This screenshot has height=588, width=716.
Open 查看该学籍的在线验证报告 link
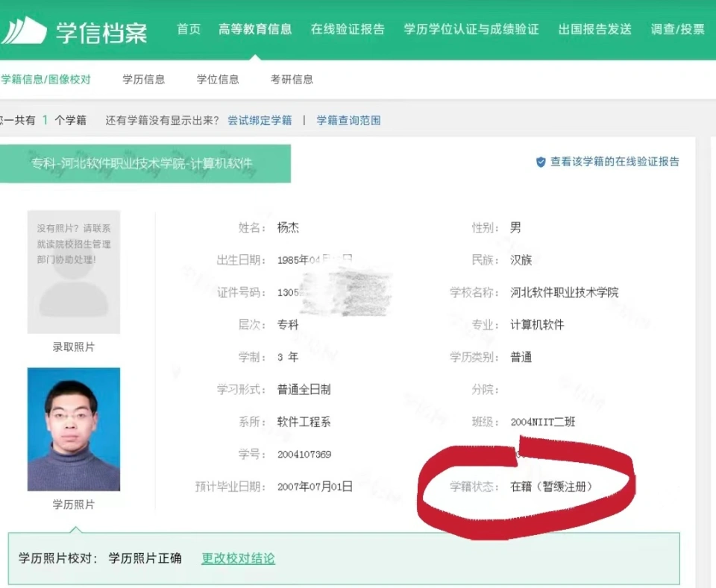[x=615, y=162]
